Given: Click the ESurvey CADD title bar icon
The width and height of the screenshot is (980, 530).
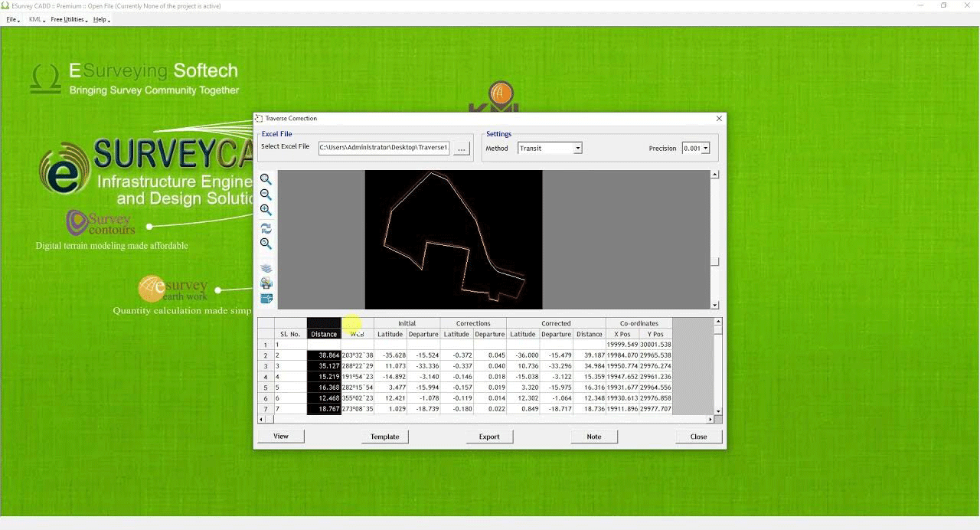Looking at the screenshot, I should tap(5, 5).
